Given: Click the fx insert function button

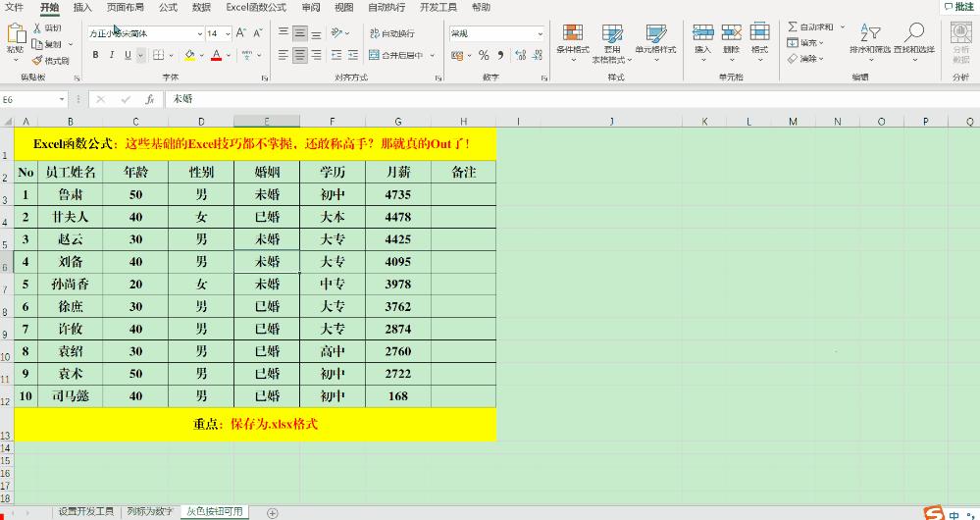Looking at the screenshot, I should coord(149,99).
